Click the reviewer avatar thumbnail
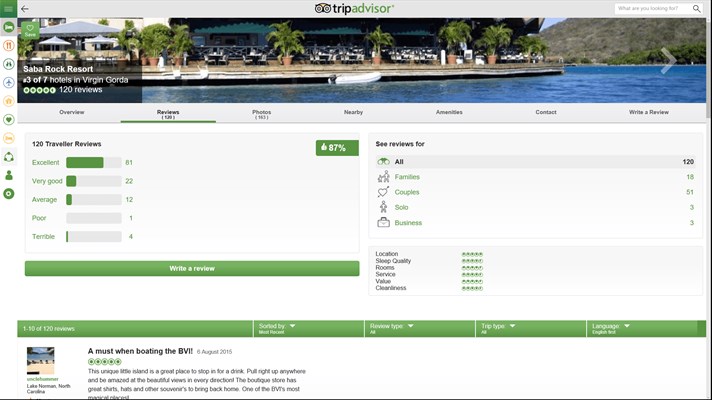 [40, 360]
